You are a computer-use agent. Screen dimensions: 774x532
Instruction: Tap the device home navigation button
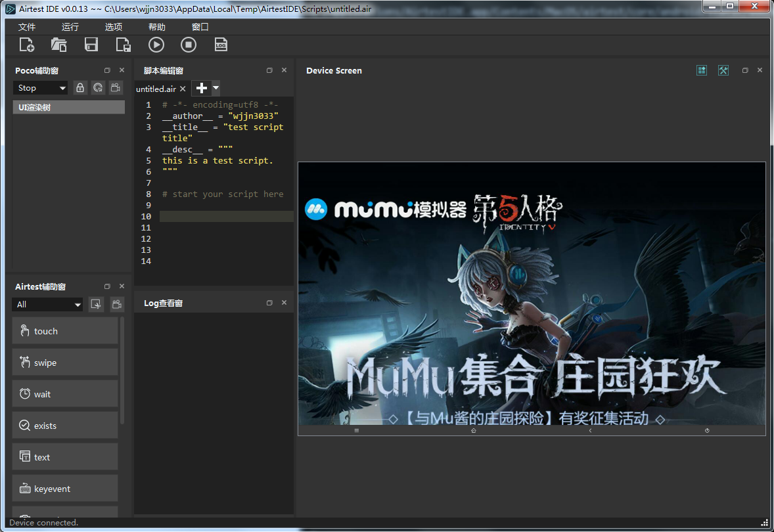(x=473, y=430)
